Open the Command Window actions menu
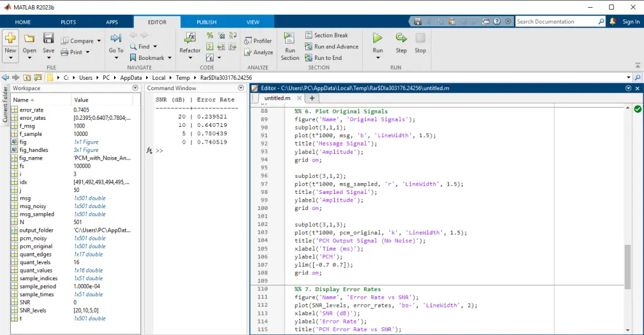This screenshot has height=335, width=644. point(241,88)
